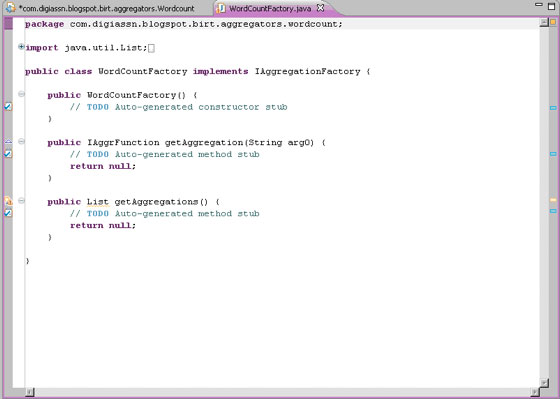The height and width of the screenshot is (399, 560).
Task: Click the vertical scrollbar up arrow
Action: [x=544, y=23]
